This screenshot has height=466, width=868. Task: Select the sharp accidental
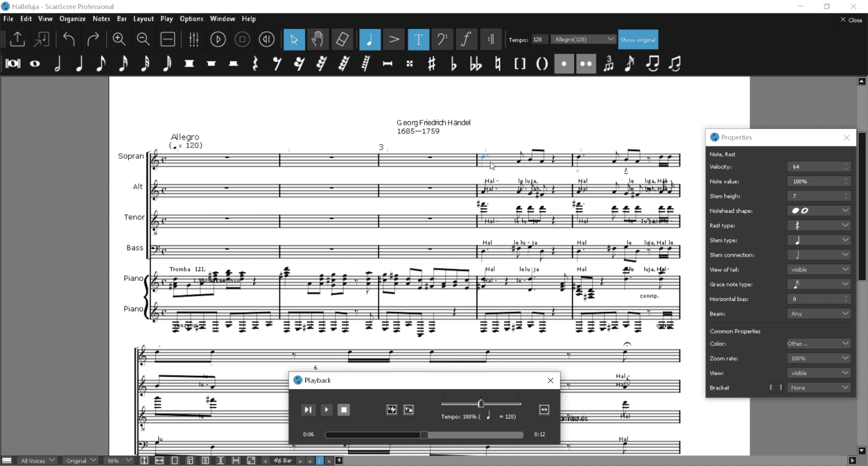coord(432,64)
